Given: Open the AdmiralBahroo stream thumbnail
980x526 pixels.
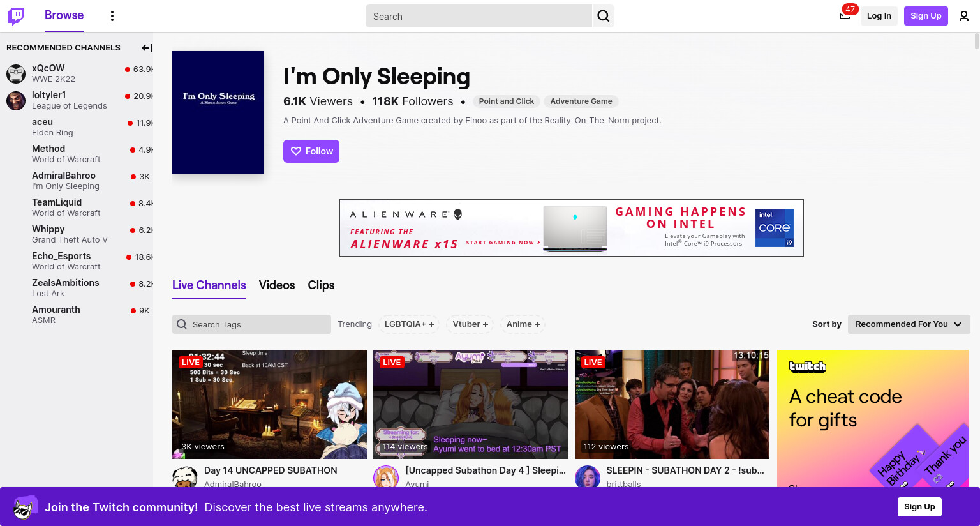Looking at the screenshot, I should (269, 404).
